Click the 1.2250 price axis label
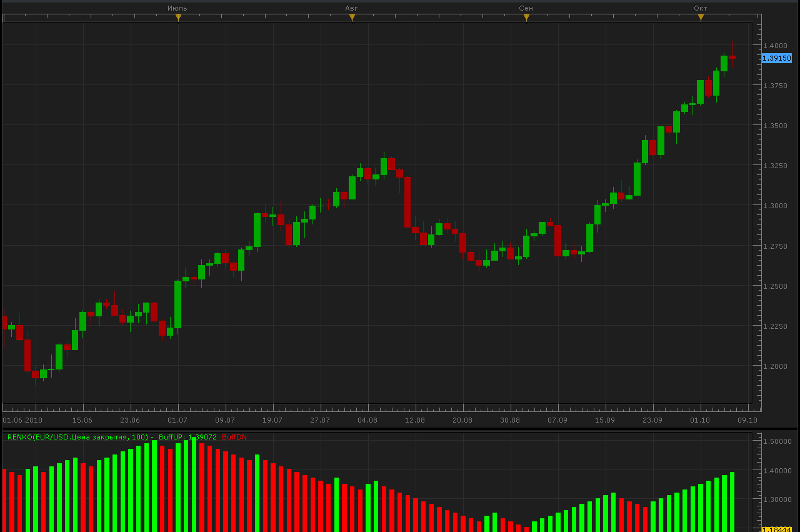The height and width of the screenshot is (532, 800). pos(774,326)
